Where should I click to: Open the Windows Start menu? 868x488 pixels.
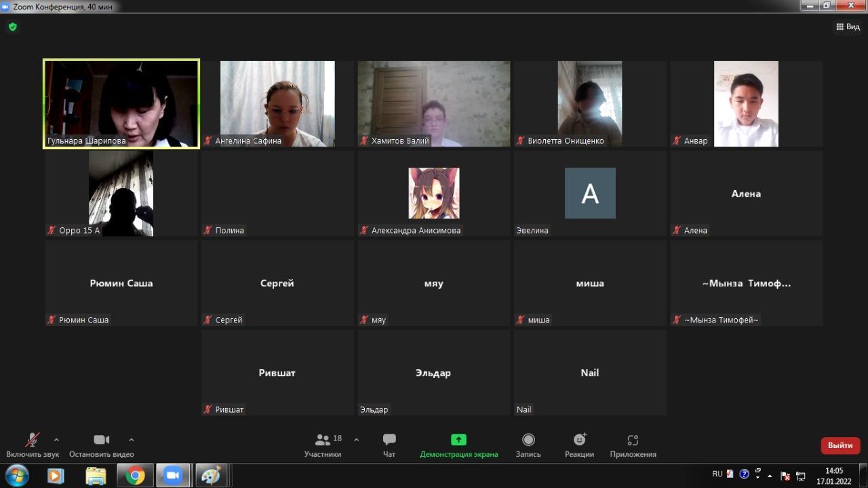click(x=16, y=476)
